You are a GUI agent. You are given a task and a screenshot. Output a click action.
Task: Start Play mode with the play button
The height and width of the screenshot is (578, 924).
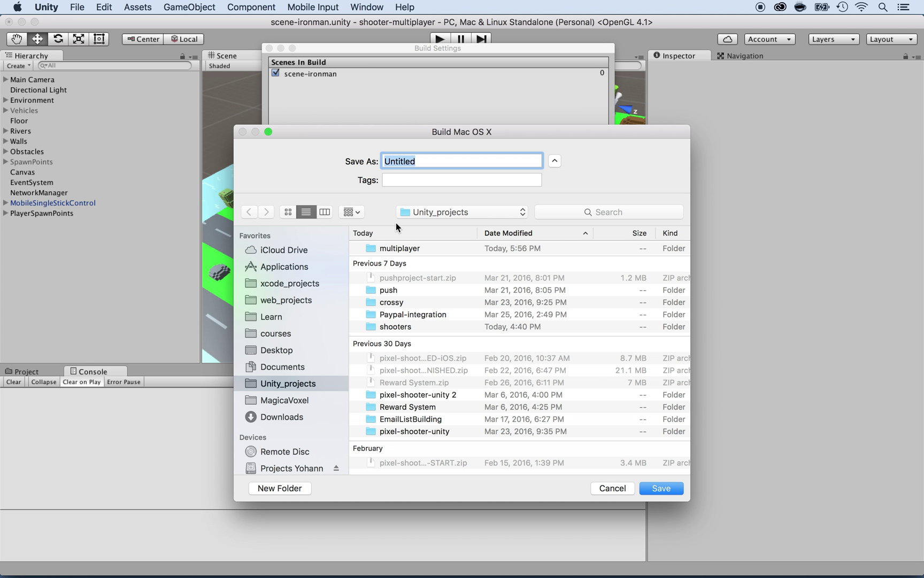(440, 39)
